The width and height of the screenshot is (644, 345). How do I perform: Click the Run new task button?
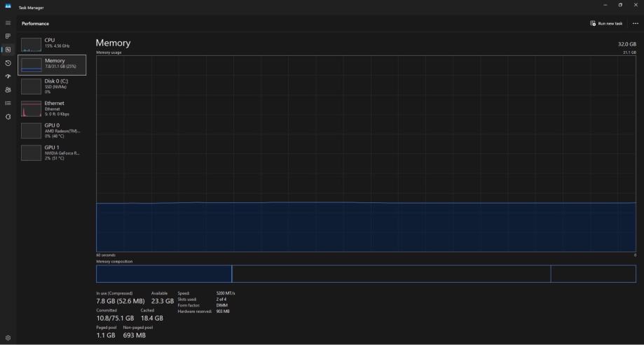606,23
